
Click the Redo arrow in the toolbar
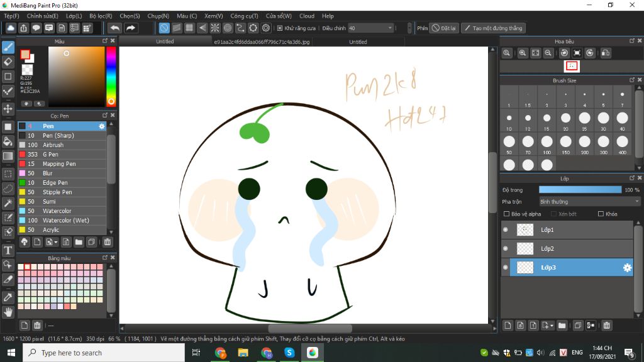click(x=131, y=28)
